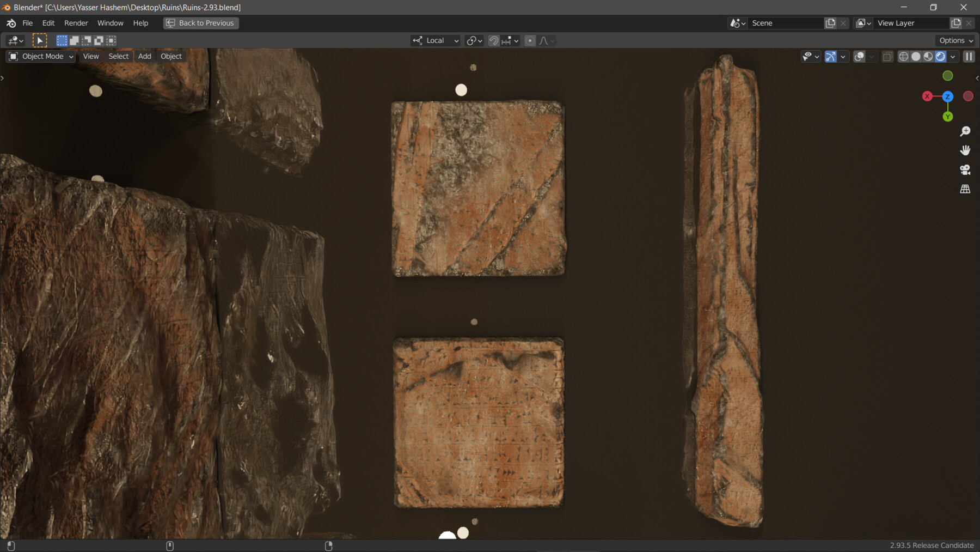This screenshot has height=552, width=980.
Task: Click the zoom view magnifier icon
Action: point(965,131)
